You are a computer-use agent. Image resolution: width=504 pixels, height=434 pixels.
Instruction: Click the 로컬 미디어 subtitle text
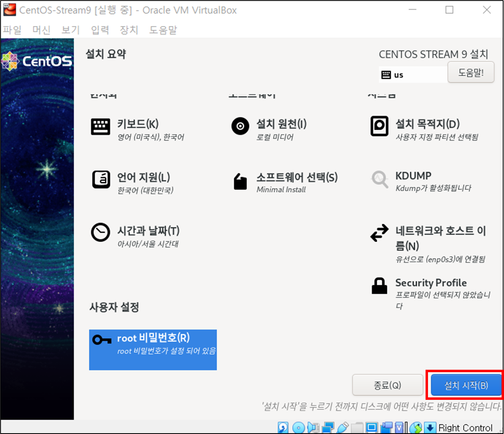275,137
